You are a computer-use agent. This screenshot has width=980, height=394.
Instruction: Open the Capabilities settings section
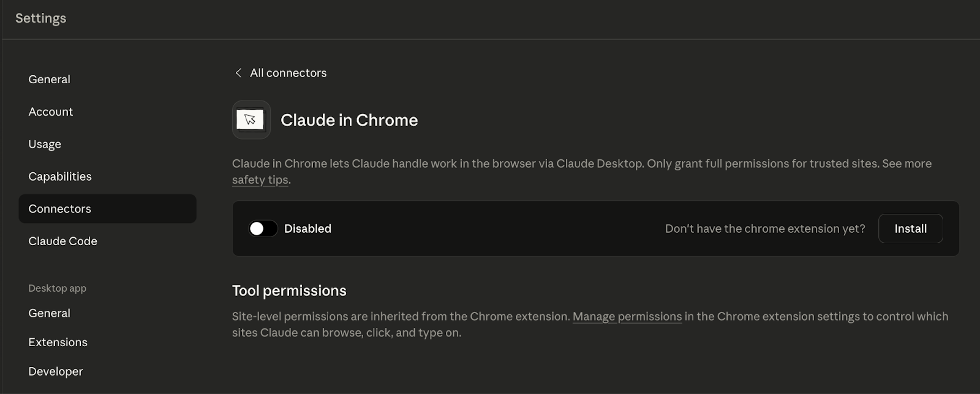59,176
